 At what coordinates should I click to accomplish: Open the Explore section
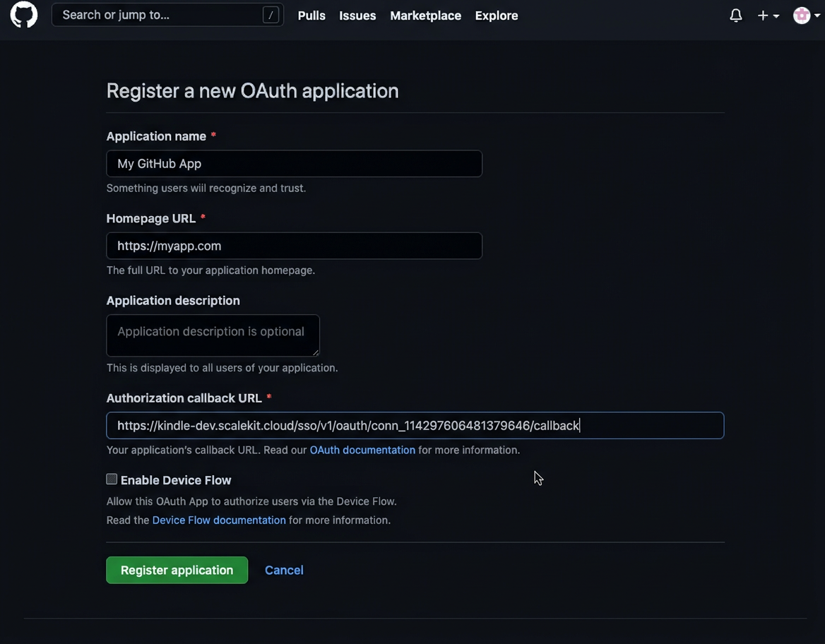point(496,15)
